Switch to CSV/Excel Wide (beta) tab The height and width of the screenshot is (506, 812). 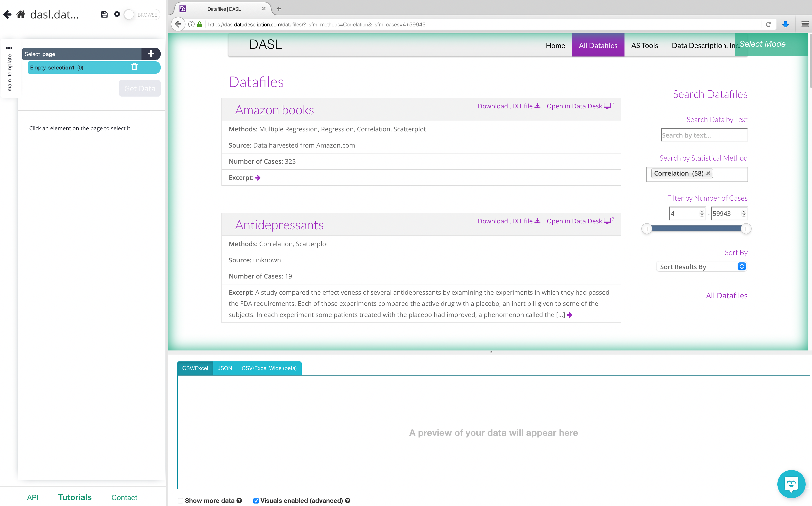pos(269,368)
